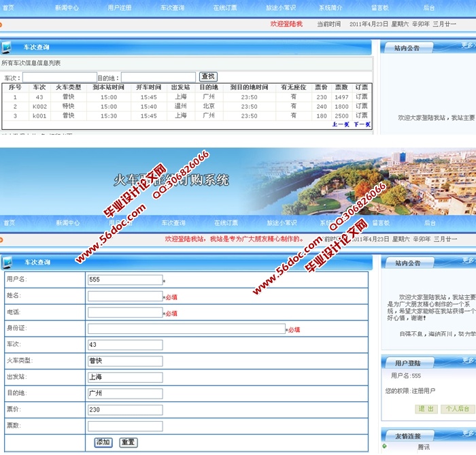Go to the next page with 下一页

(x=362, y=124)
